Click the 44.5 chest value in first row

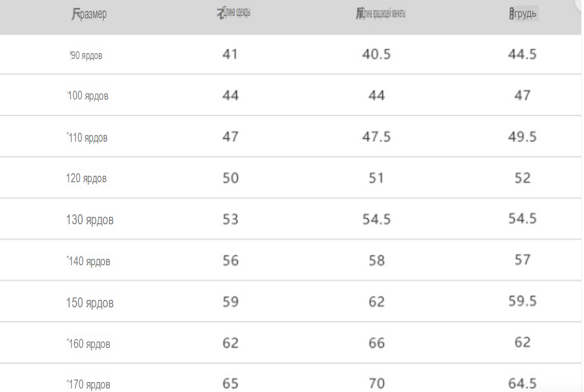(522, 55)
